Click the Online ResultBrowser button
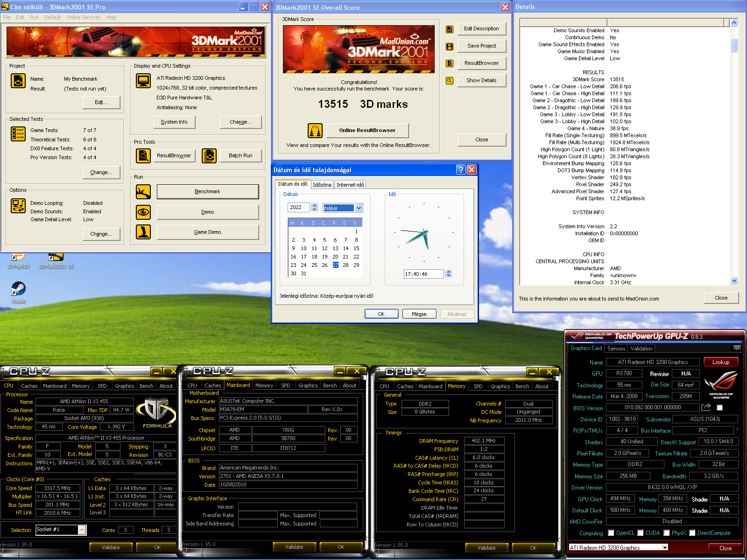 367,131
